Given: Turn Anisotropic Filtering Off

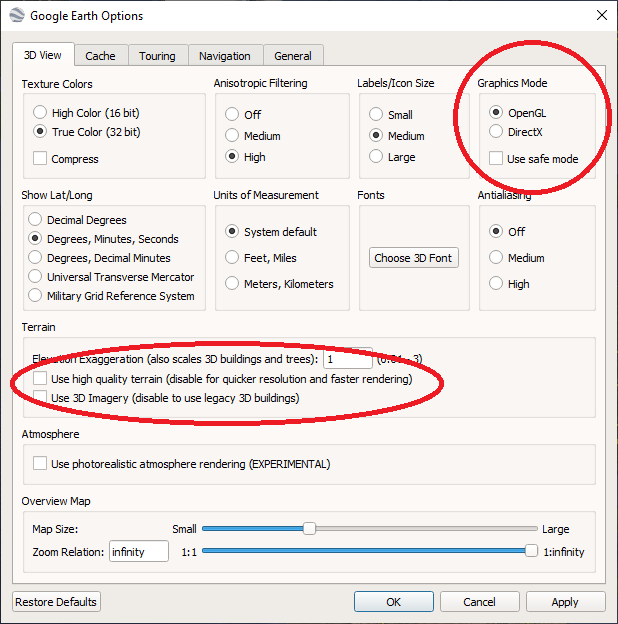Looking at the screenshot, I should 232,114.
